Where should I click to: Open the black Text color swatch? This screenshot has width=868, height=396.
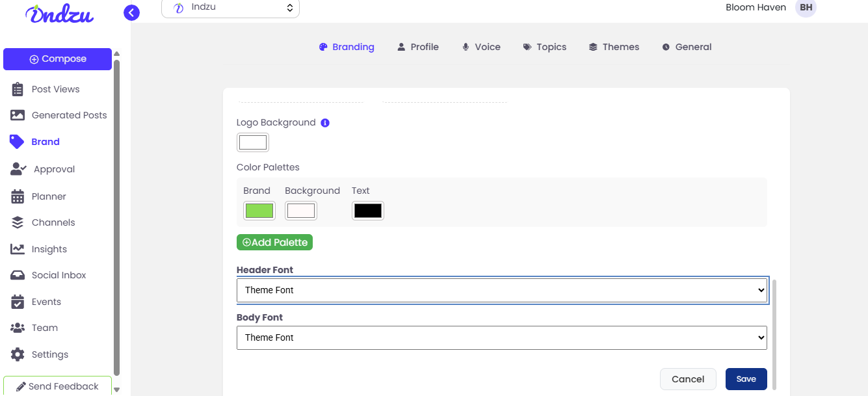click(367, 211)
